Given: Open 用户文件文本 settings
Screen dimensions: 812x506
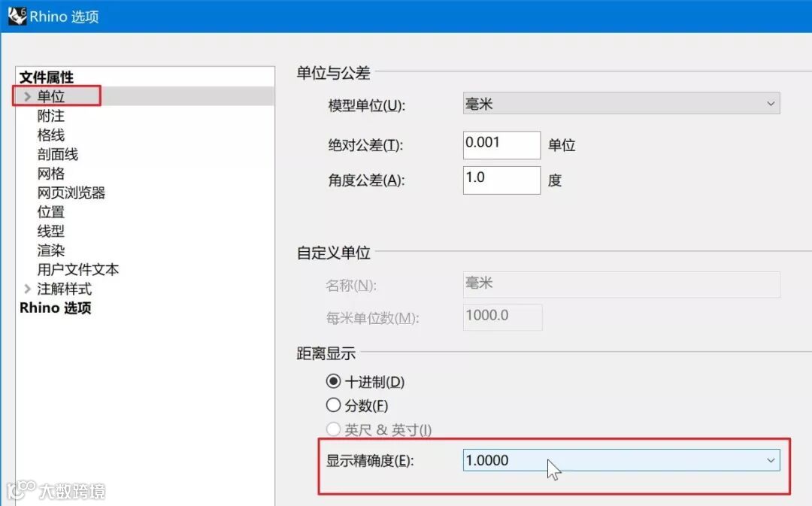Looking at the screenshot, I should 77,269.
